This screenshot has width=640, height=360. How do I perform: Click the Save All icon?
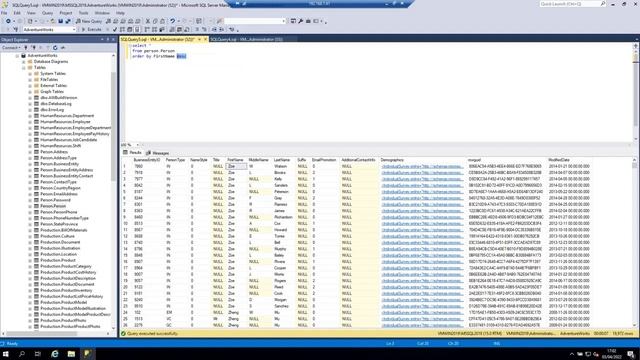click(68, 21)
